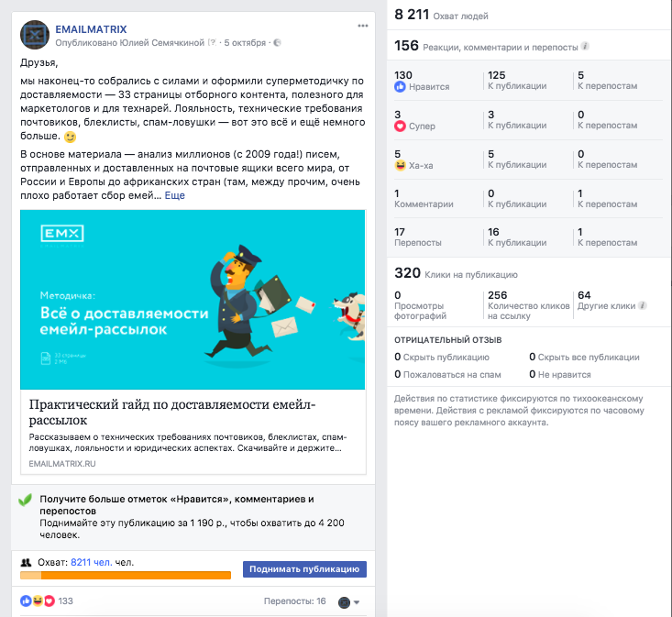672x617 pixels.
Task: Click the blue Like reaction icon under post
Action: (26, 600)
